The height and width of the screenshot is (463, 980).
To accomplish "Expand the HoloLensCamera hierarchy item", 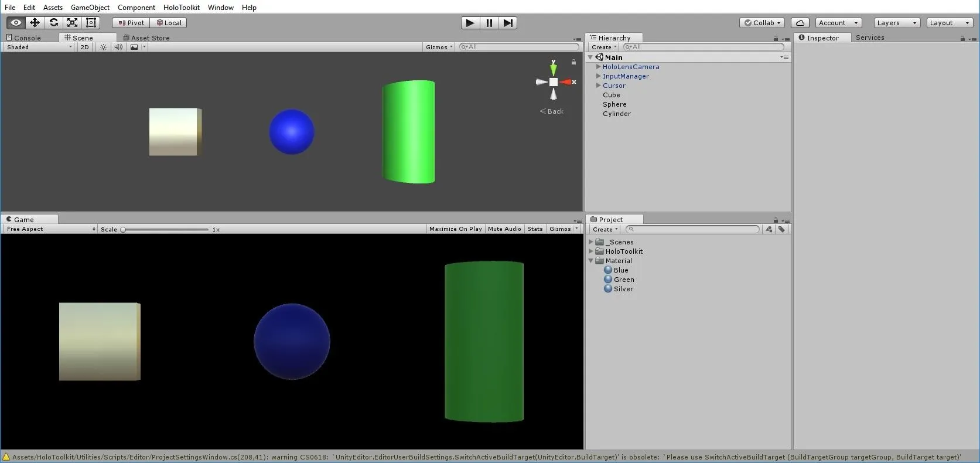I will 598,67.
